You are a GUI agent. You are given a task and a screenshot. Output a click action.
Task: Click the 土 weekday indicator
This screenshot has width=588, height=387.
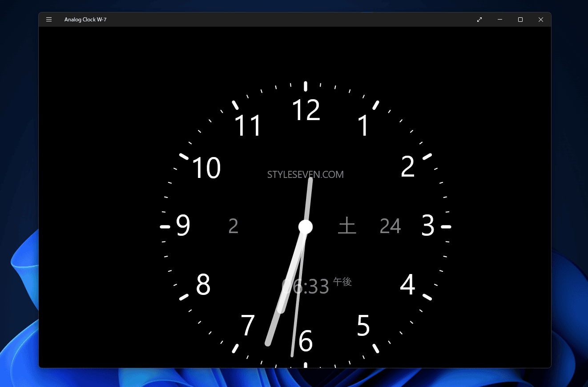coord(347,226)
